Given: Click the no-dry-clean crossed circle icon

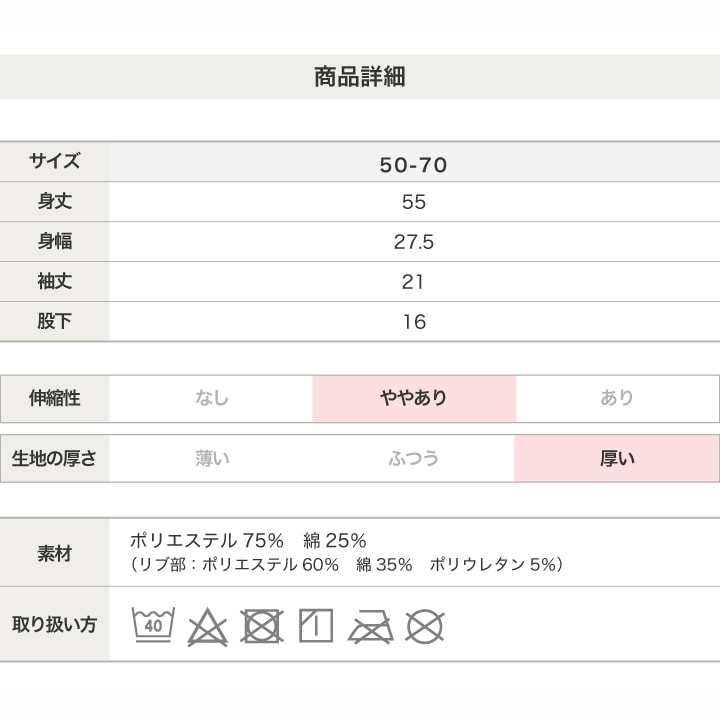Looking at the screenshot, I should (x=424, y=626).
